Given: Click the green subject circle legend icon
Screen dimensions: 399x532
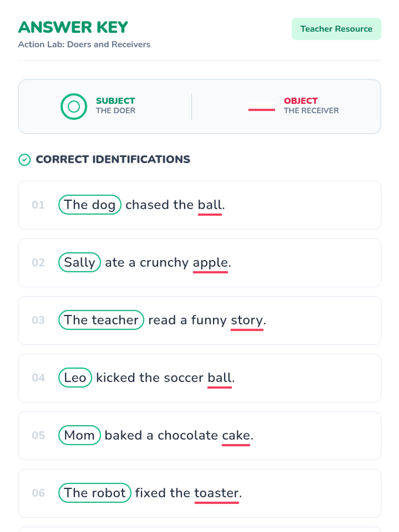Looking at the screenshot, I should point(74,106).
